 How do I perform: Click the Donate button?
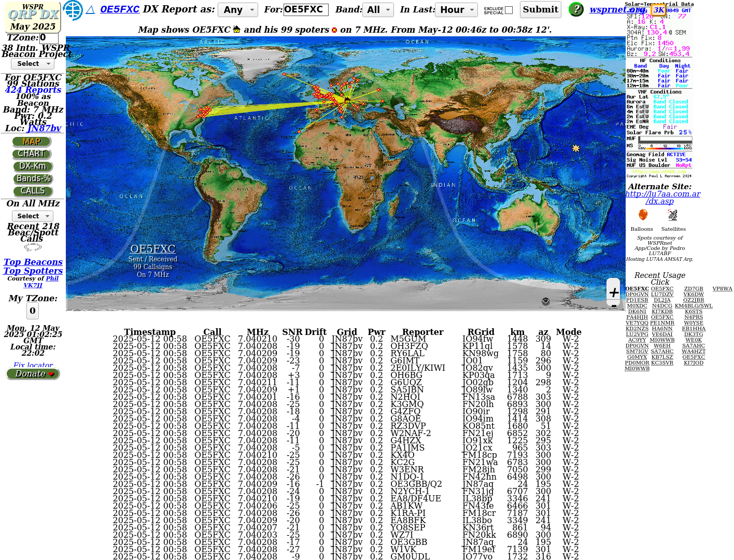click(33, 374)
